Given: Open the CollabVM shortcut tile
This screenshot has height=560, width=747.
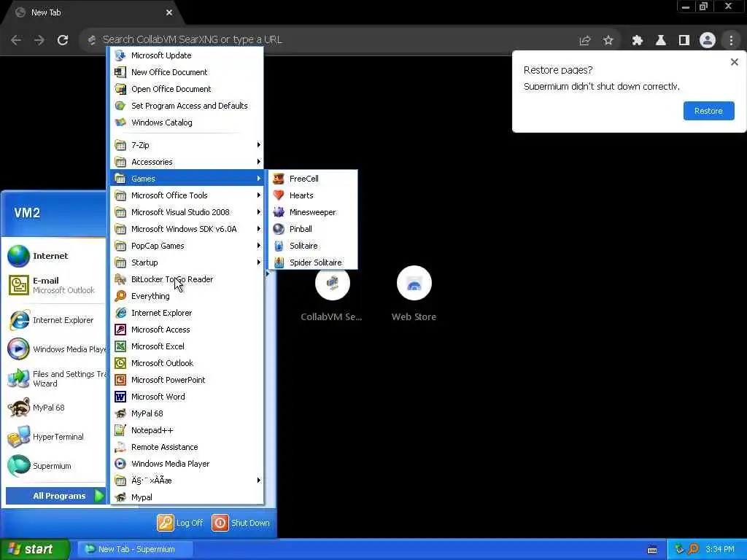Looking at the screenshot, I should 332,294.
